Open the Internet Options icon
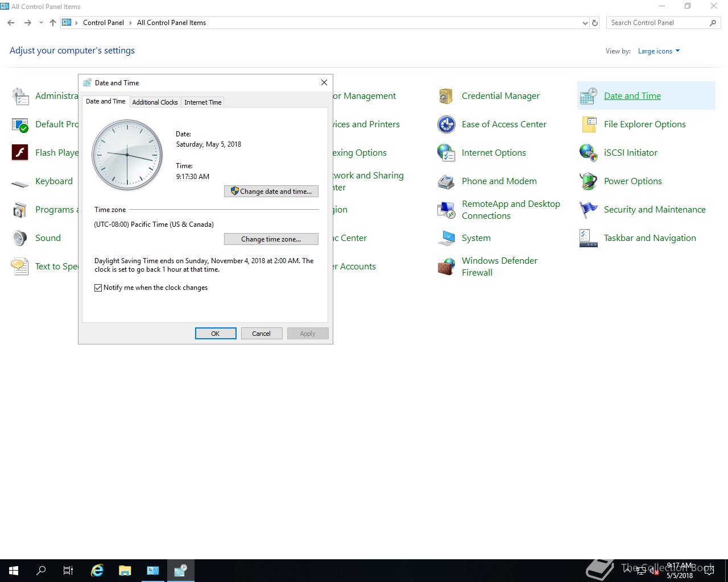The image size is (728, 582). (x=446, y=153)
